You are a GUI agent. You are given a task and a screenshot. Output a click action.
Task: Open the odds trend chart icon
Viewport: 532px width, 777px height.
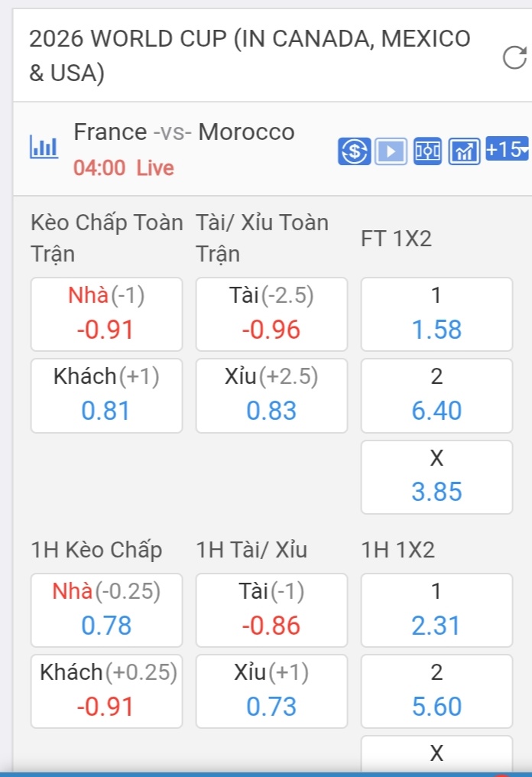point(464,151)
